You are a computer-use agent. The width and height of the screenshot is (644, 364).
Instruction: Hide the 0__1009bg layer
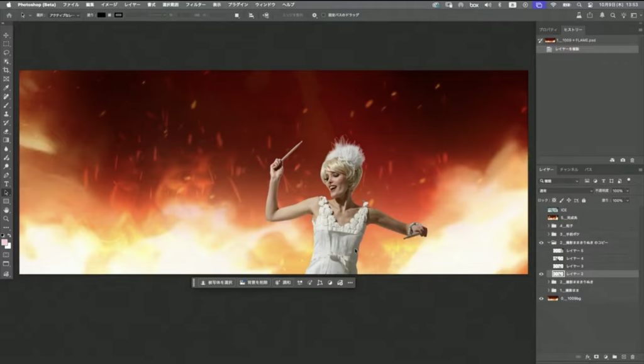coord(541,299)
